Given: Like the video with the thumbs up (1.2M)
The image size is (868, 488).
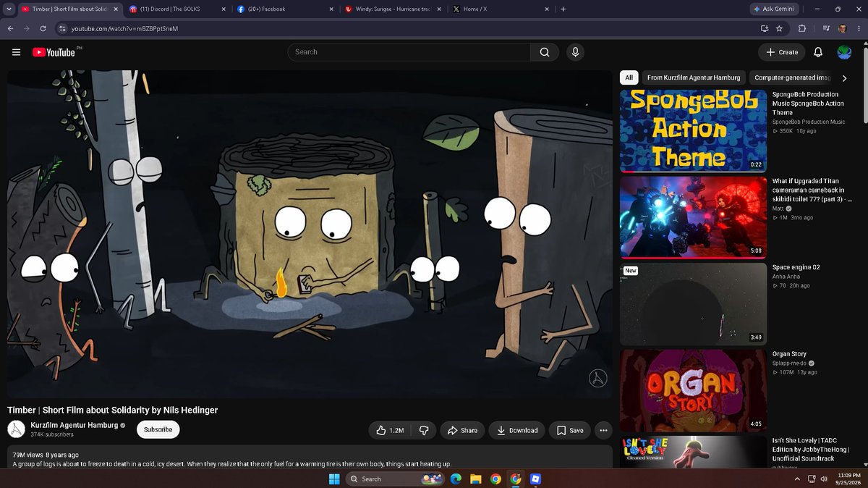Looking at the screenshot, I should pos(390,430).
